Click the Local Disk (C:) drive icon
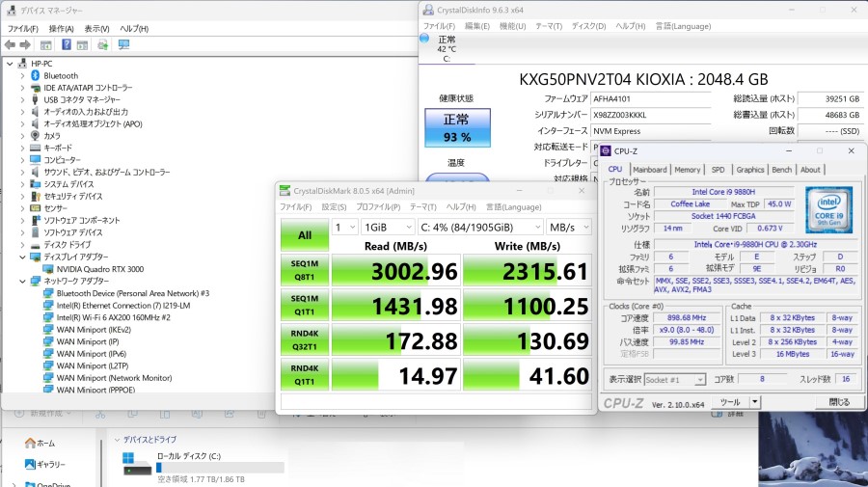The width and height of the screenshot is (868, 487). (137, 464)
